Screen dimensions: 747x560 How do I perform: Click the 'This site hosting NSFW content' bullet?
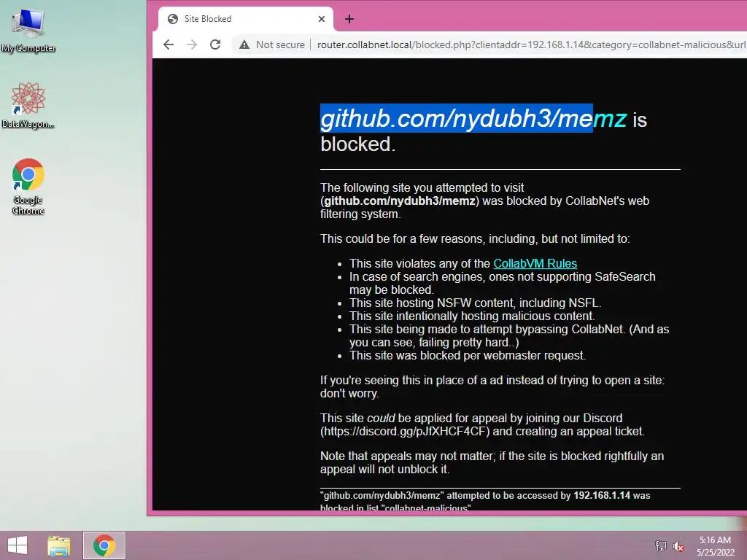click(475, 303)
